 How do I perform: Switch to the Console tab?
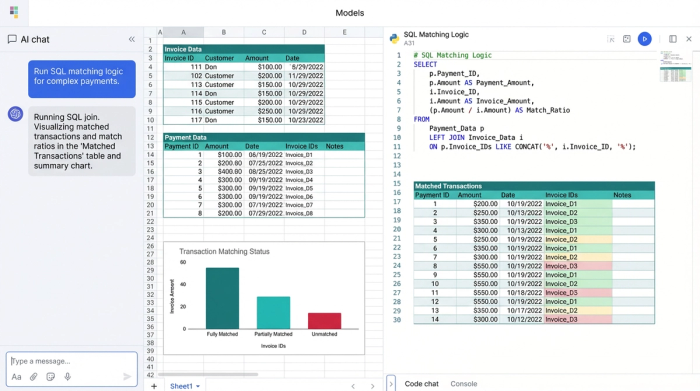pyautogui.click(x=463, y=383)
